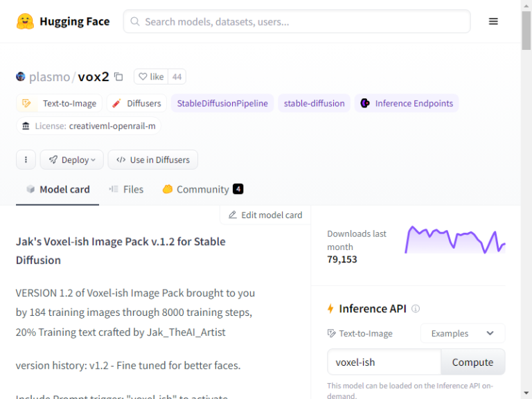Screen dimensions: 532x399
Task: Open the three-dot more options button
Action: coord(26,159)
